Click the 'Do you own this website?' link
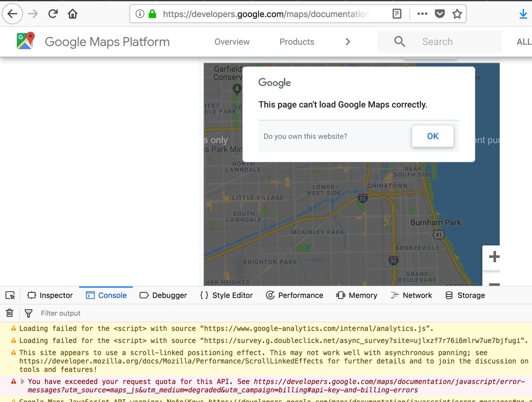This screenshot has height=402, width=532. pyautogui.click(x=305, y=136)
